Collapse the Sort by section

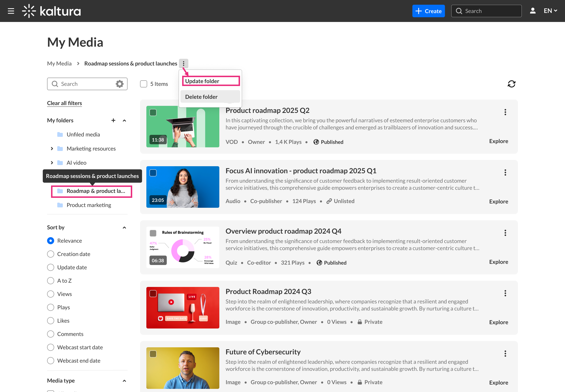pos(124,228)
